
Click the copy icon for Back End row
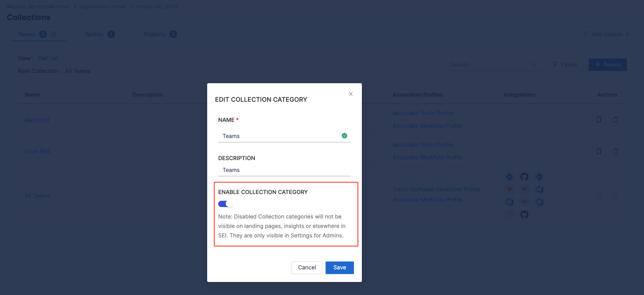pos(599,119)
